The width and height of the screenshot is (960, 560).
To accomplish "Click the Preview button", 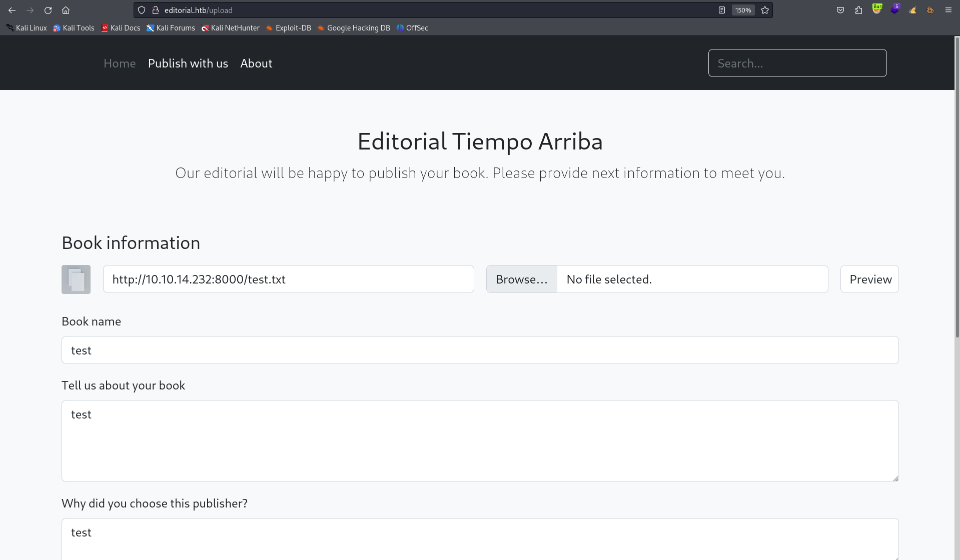I will 869,279.
